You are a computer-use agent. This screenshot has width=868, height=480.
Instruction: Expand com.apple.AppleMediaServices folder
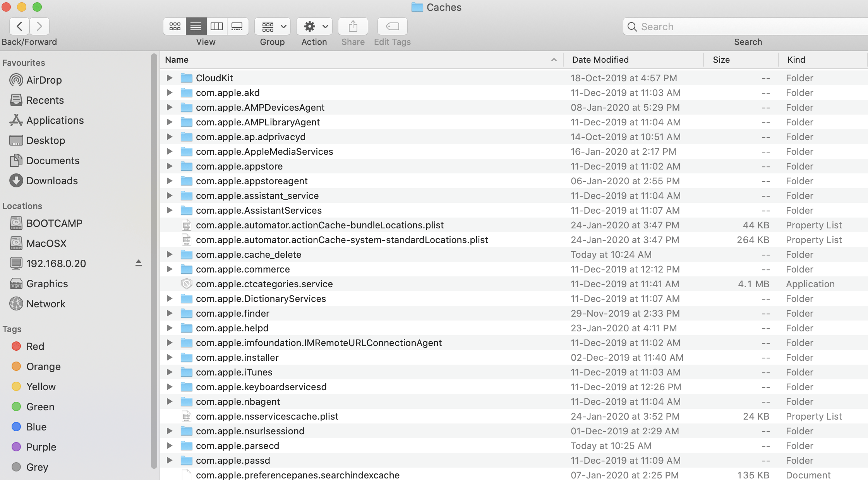[x=169, y=151]
